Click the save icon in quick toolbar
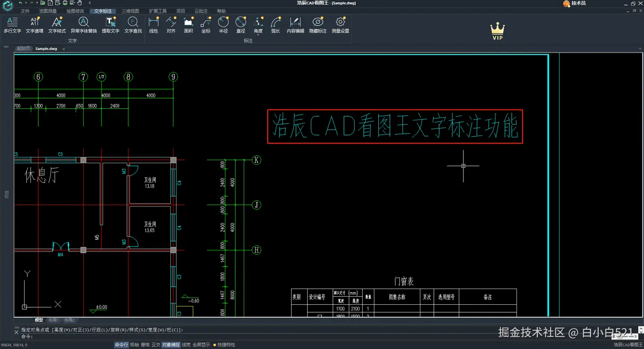This screenshot has width=644, height=349. point(58,3)
